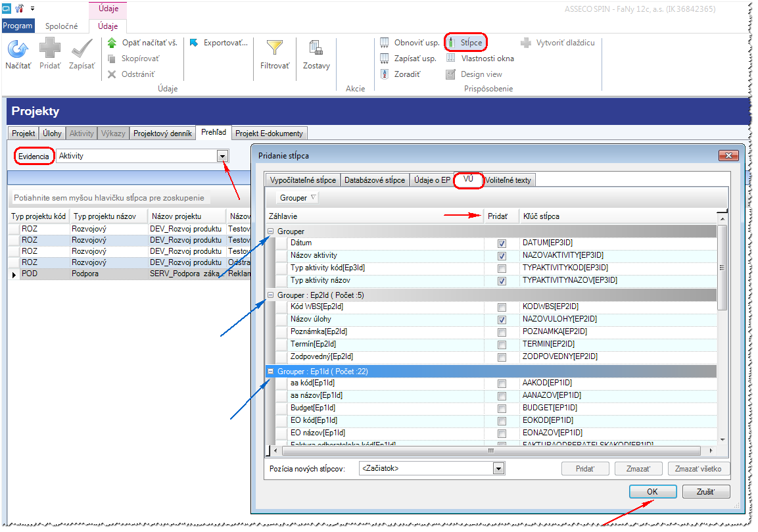Collapse Grouper : Ep1Id group
Image resolution: width=758 pixels, height=532 pixels.
click(271, 372)
